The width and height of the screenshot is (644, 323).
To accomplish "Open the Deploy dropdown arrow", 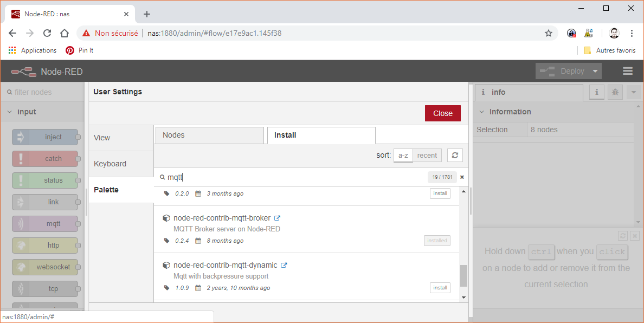I will [x=595, y=71].
